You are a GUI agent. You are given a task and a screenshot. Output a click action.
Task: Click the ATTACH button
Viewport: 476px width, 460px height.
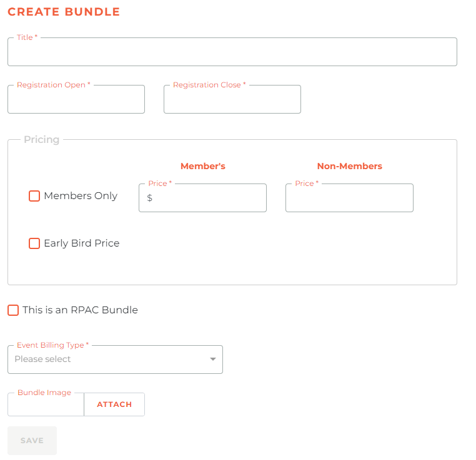[114, 404]
